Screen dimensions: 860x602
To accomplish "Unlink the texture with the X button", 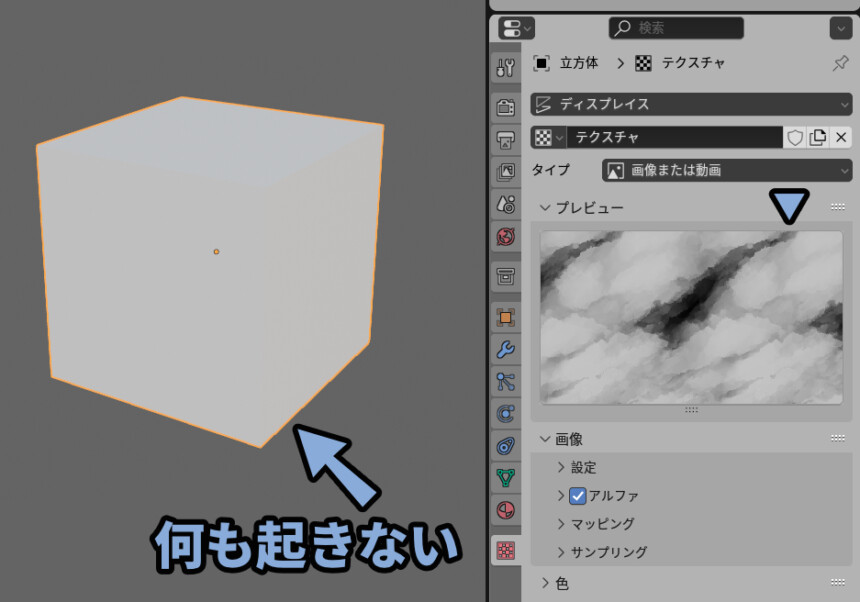I will coord(841,137).
